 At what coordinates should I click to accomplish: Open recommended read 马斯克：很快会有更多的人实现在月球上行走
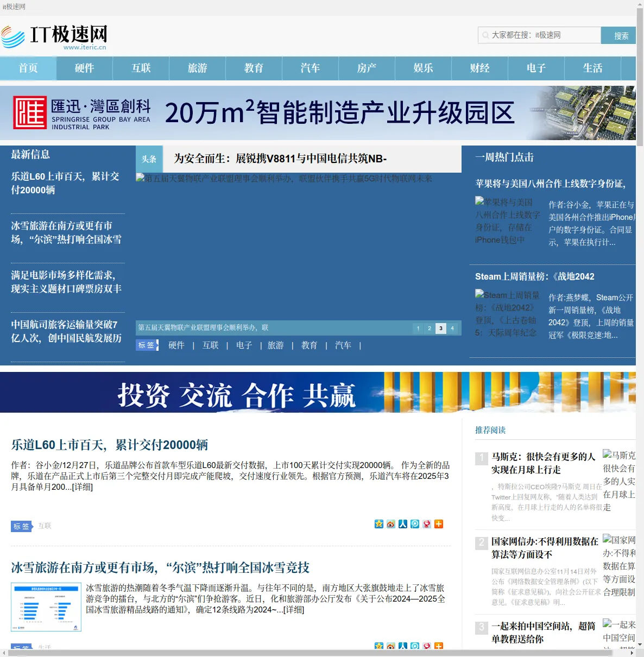(544, 463)
